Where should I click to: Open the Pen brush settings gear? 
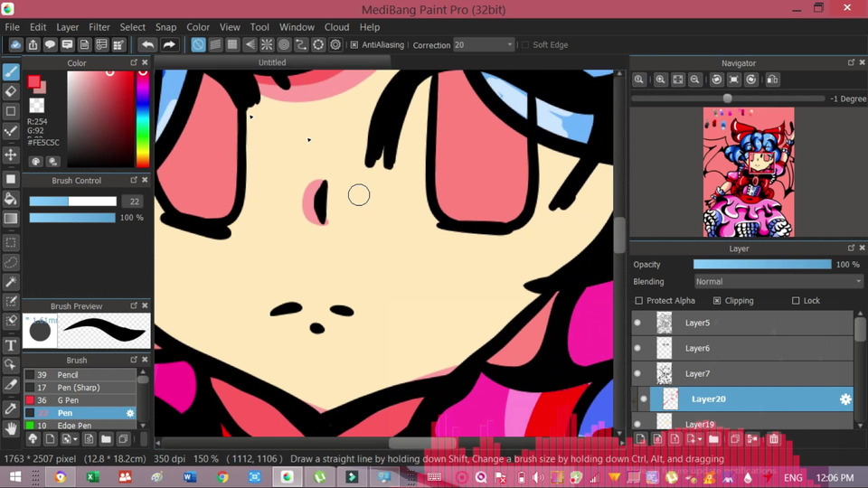[x=130, y=413]
